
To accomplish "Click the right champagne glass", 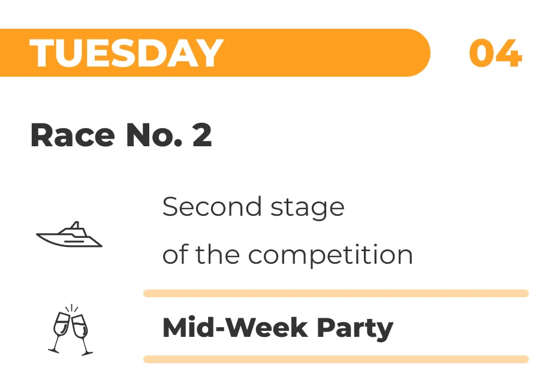I will click(x=82, y=333).
